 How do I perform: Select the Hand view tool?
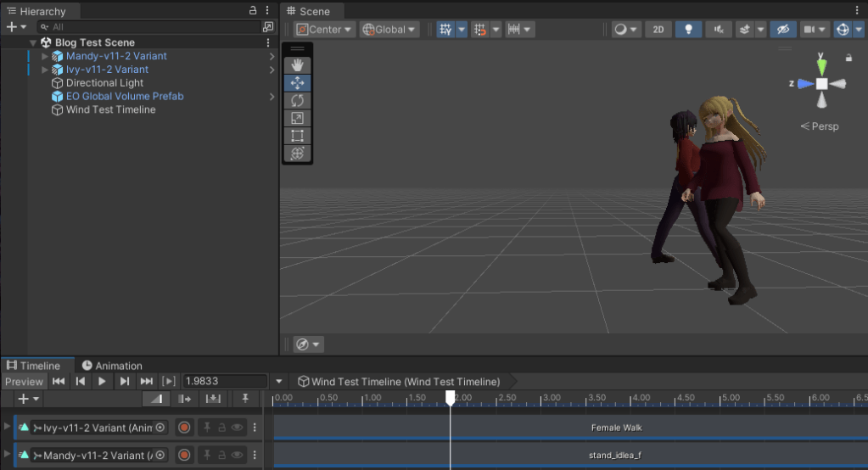click(x=297, y=65)
